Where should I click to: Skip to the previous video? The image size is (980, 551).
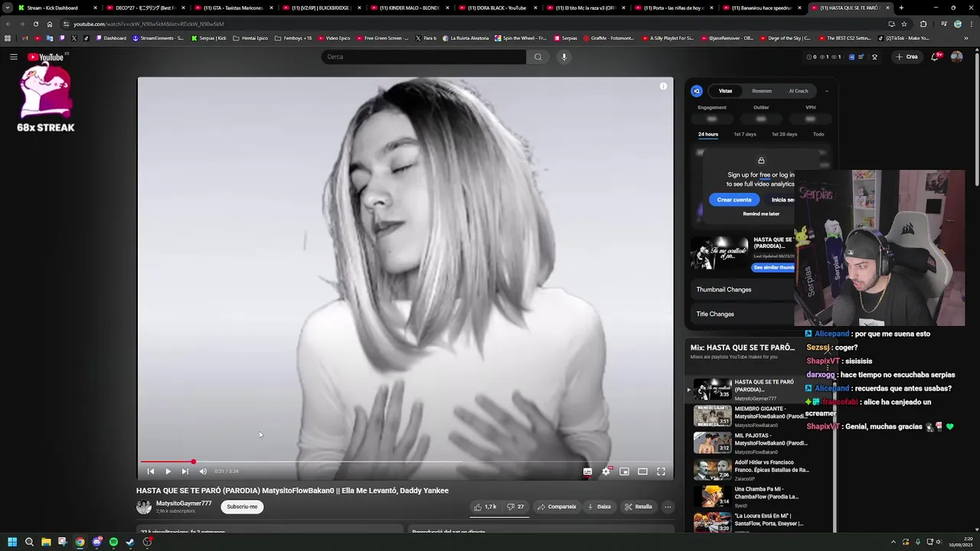coord(151,471)
